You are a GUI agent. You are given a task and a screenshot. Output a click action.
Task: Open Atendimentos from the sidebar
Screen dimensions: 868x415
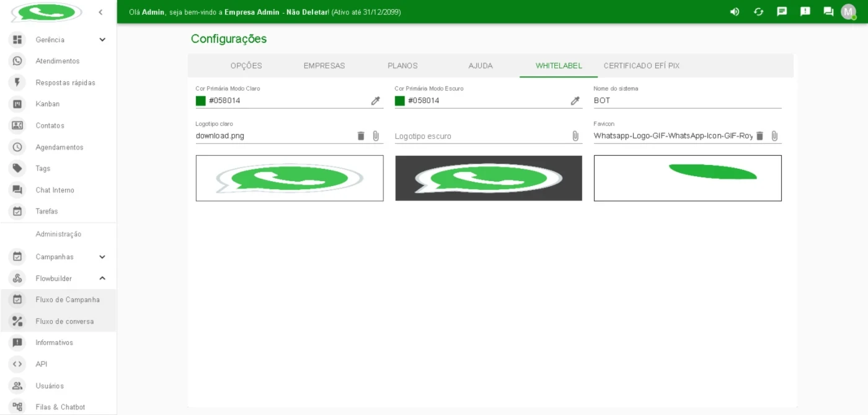(x=58, y=61)
